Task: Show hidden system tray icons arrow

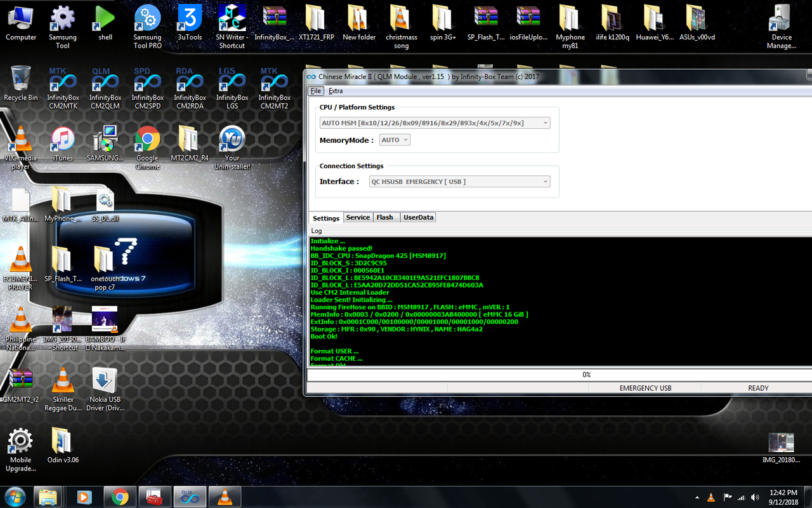Action: pos(698,497)
